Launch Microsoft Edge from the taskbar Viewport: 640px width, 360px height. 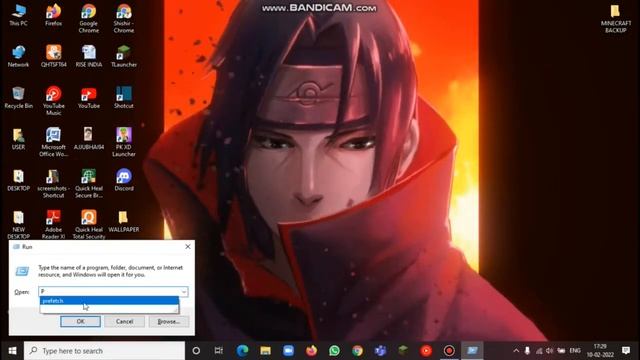(x=242, y=351)
